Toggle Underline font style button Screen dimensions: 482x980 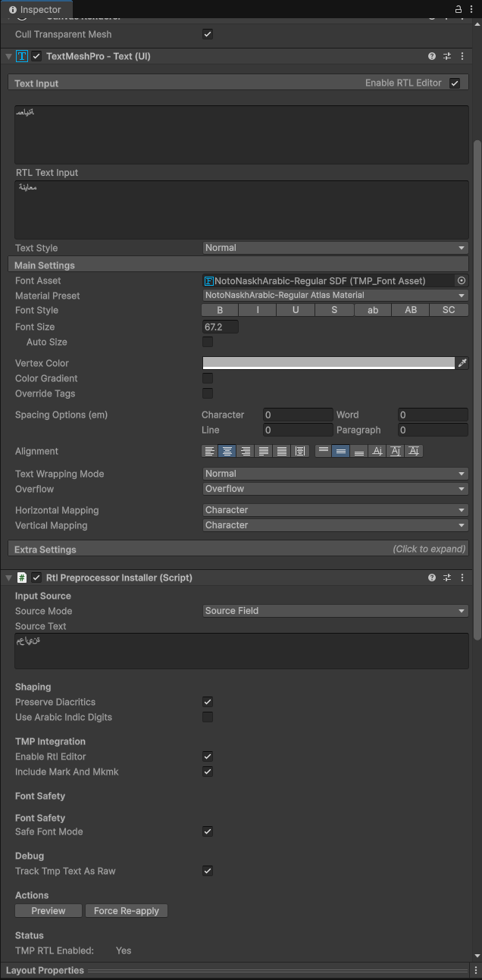296,310
